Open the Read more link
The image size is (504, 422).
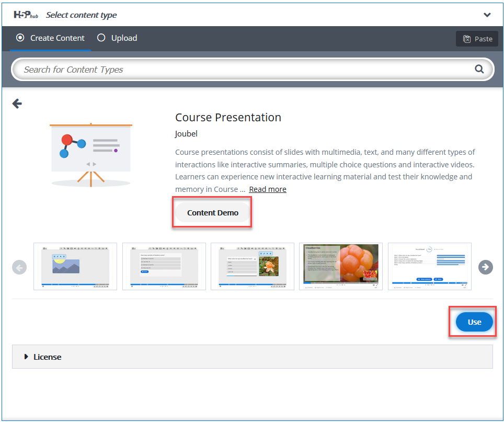268,189
